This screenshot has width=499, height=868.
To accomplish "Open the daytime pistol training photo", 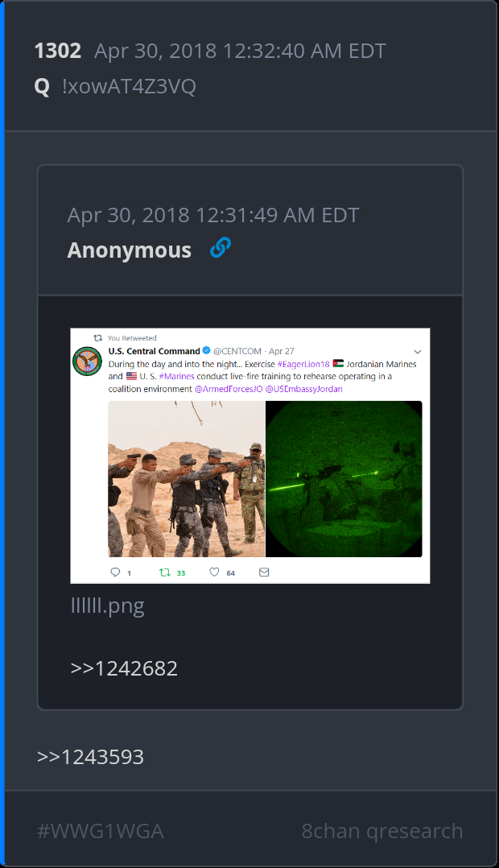I will click(187, 479).
